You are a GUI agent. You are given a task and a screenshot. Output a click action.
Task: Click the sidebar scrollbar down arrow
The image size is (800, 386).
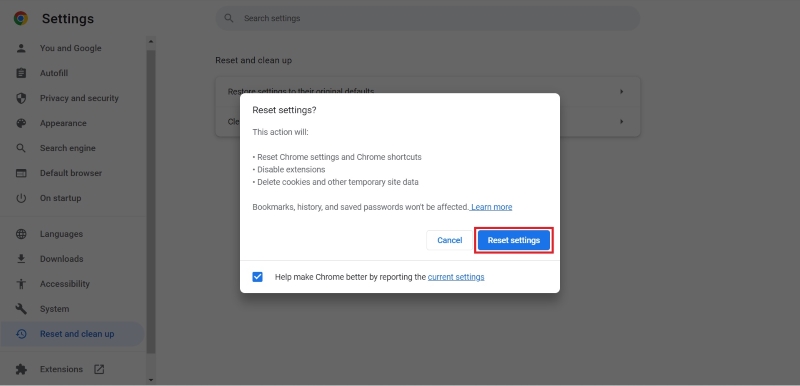coord(151,379)
